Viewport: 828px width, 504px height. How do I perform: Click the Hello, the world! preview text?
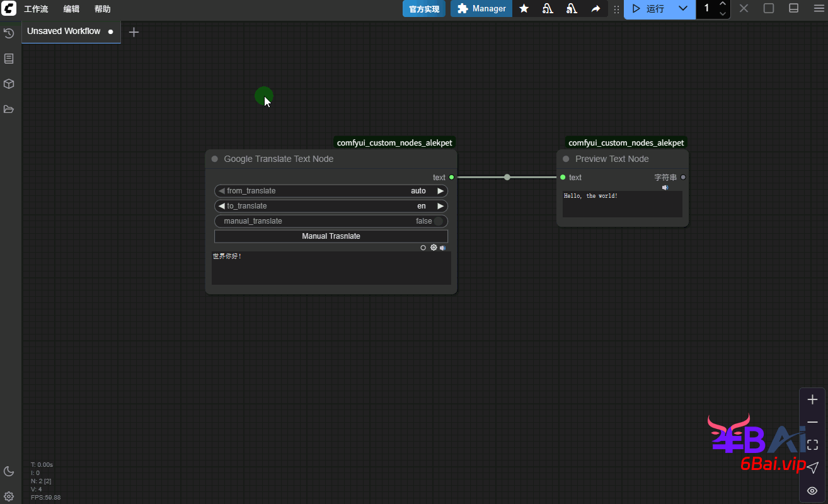(x=590, y=196)
